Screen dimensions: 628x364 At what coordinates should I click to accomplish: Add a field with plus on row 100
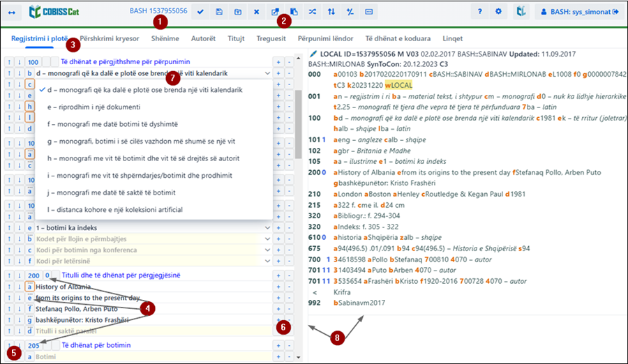[278, 62]
